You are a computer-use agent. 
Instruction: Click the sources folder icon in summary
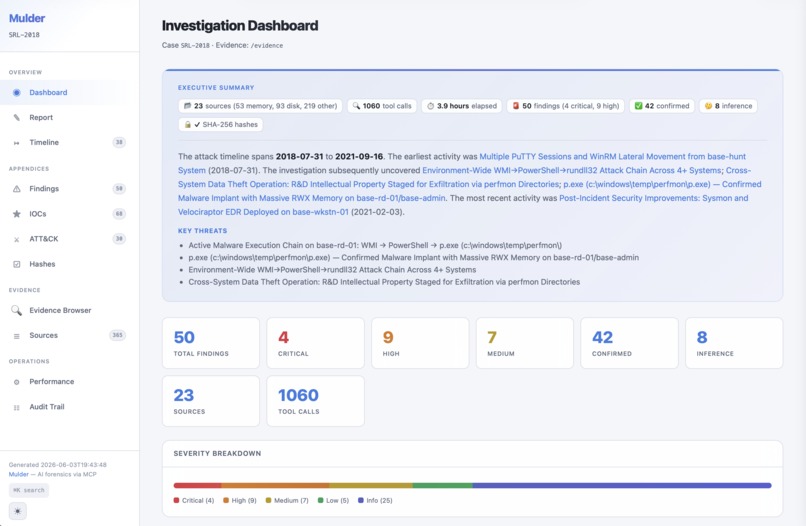click(188, 106)
